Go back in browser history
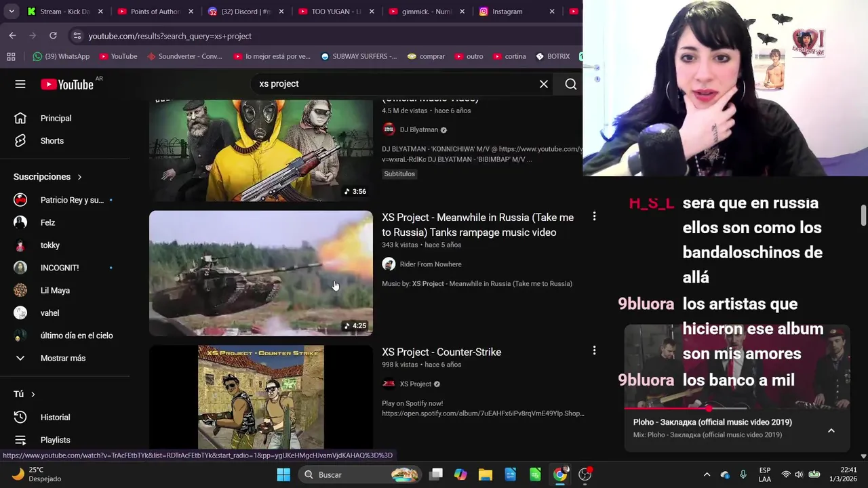The image size is (868, 488). (x=13, y=35)
